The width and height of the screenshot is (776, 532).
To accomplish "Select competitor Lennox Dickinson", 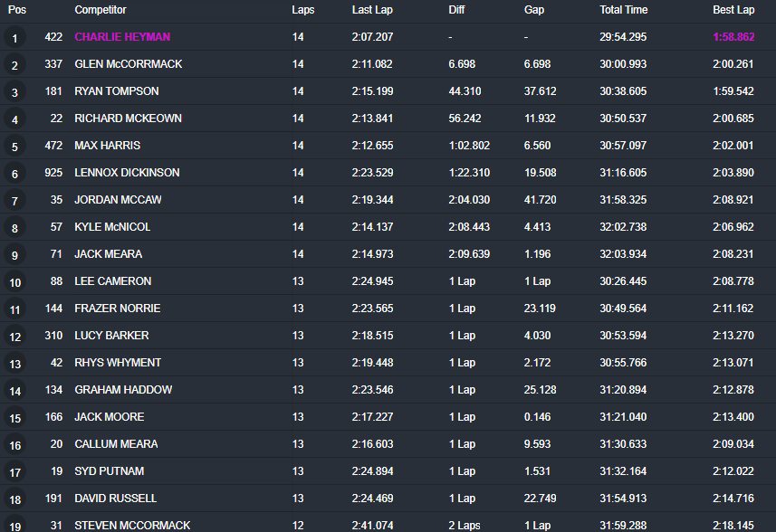I will click(x=127, y=173).
